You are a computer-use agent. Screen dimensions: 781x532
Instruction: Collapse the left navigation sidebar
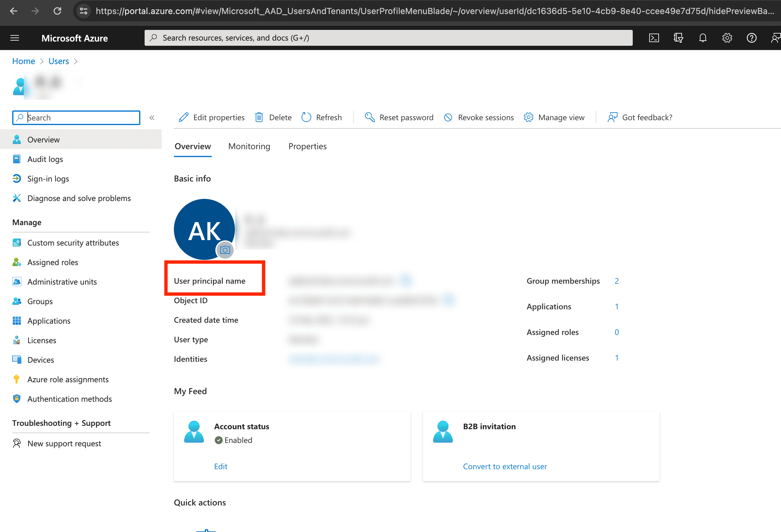[152, 118]
